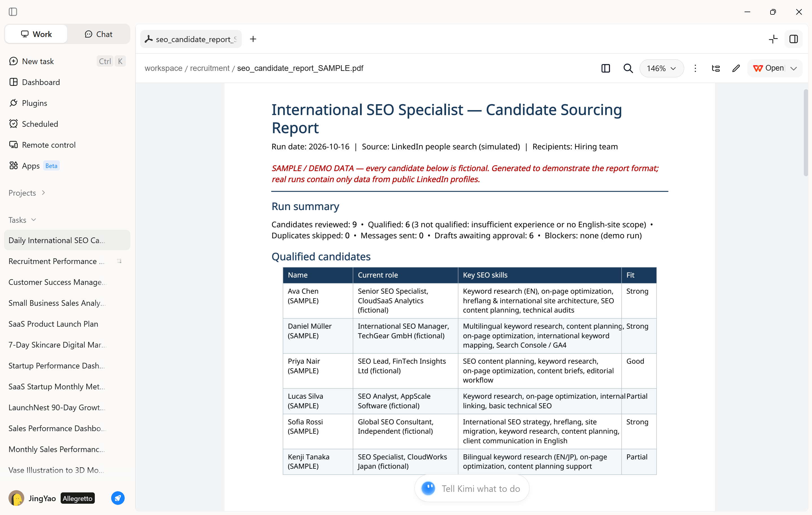Viewport: 812px width, 515px height.
Task: Click the pencil edit icon
Action: (736, 68)
